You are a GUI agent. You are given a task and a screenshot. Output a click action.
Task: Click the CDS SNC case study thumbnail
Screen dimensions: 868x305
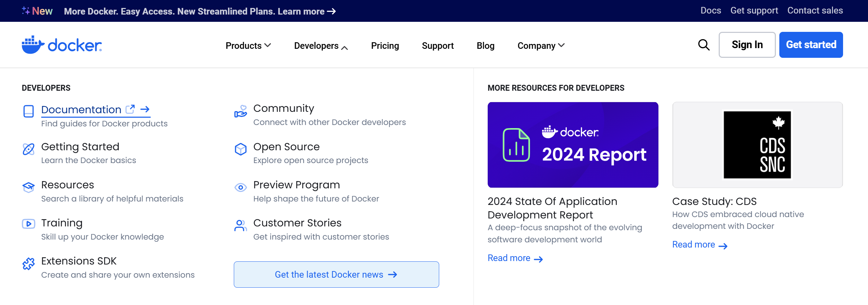tap(758, 145)
